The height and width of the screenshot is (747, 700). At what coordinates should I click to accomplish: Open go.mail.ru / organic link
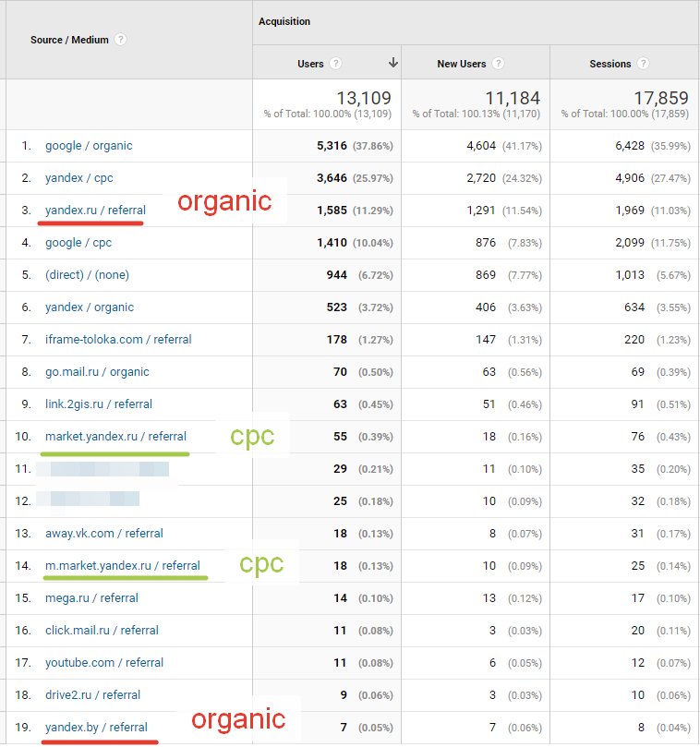[x=97, y=371]
